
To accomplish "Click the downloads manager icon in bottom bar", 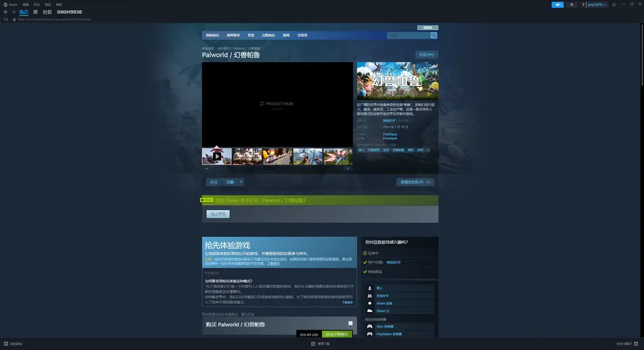I will (x=313, y=344).
